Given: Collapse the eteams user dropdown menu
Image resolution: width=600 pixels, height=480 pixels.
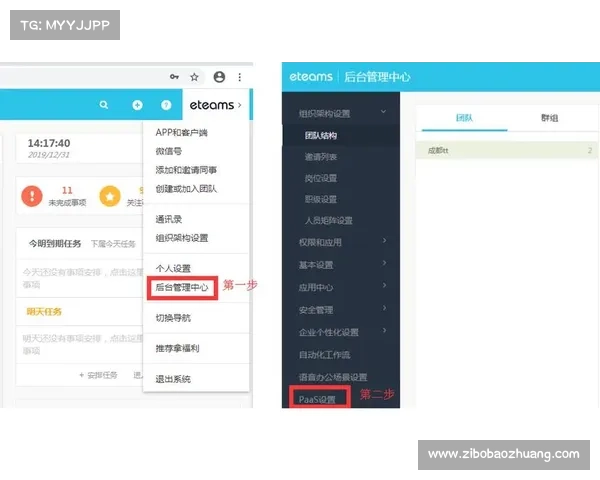Looking at the screenshot, I should pos(215,105).
